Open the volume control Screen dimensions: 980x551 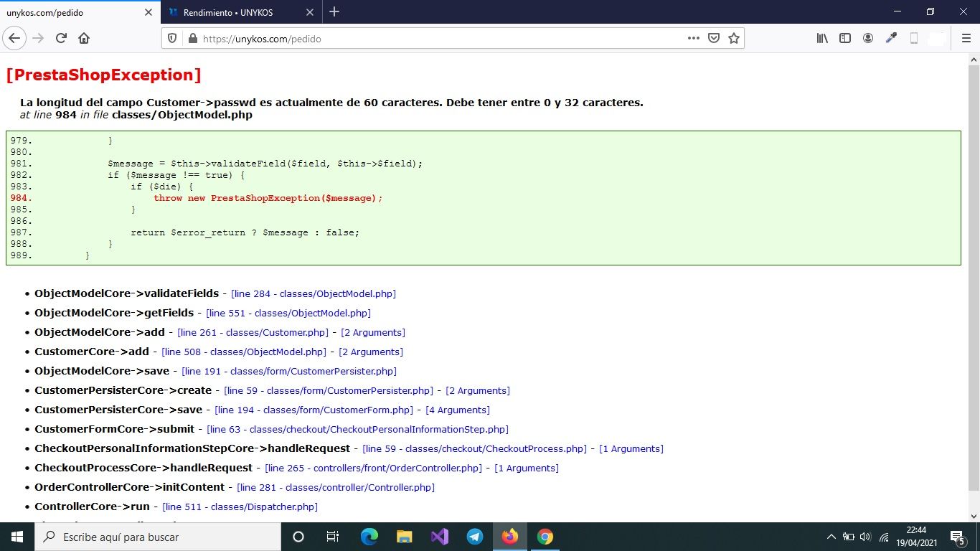(x=864, y=537)
